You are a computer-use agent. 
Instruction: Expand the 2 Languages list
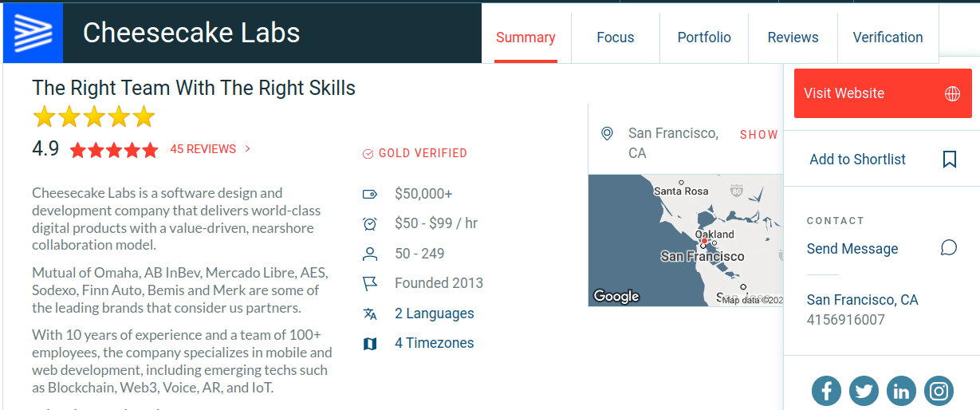click(x=434, y=313)
